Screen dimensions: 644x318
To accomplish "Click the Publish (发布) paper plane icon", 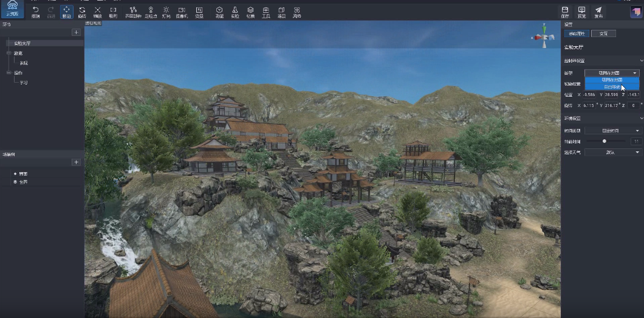I will coord(598,11).
